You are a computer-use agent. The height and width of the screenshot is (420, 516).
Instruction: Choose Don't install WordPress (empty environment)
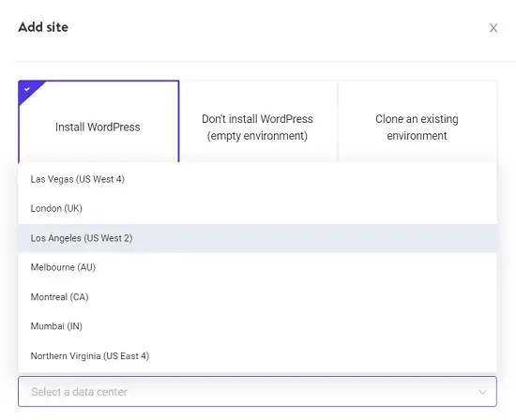pyautogui.click(x=258, y=122)
